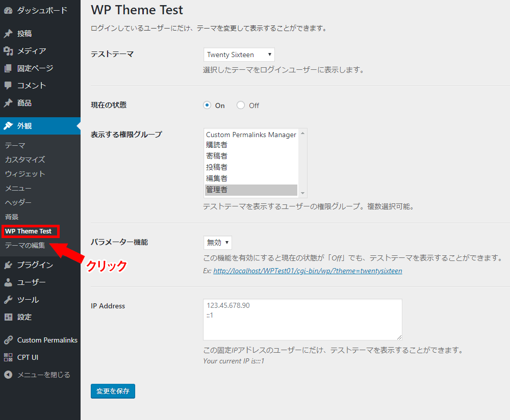Open the Media library icon
The height and width of the screenshot is (420, 510).
pos(8,51)
